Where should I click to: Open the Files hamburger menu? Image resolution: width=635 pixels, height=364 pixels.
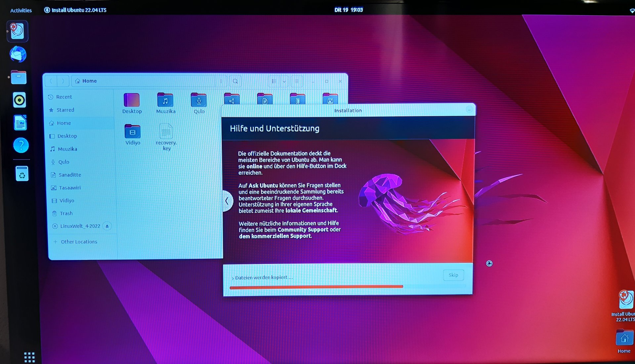pos(297,81)
